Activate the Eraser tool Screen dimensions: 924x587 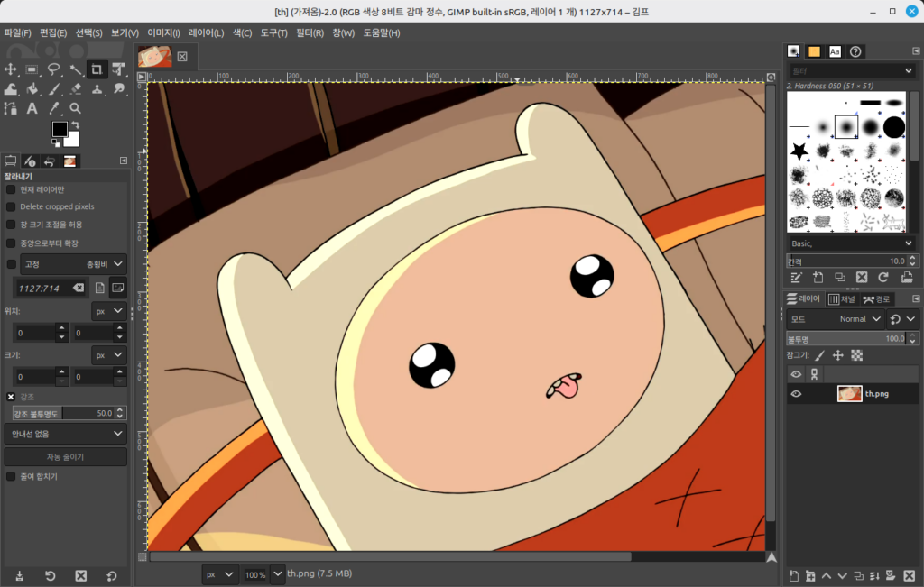pos(76,89)
